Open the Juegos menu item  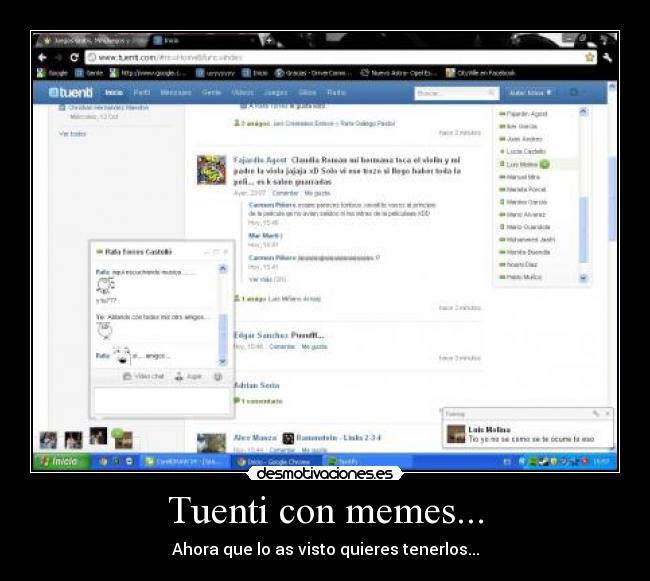(x=276, y=92)
